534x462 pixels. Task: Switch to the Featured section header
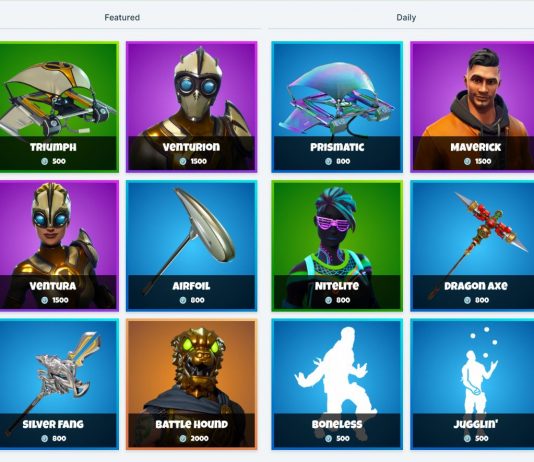click(122, 17)
